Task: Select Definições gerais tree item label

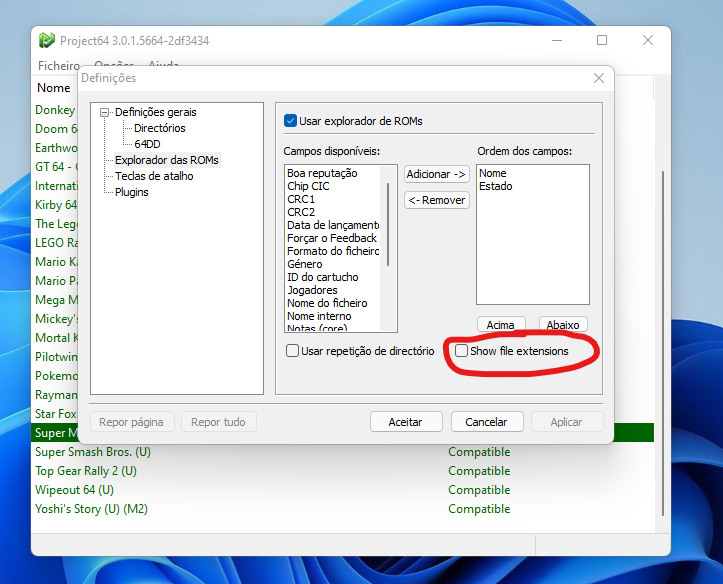Action: 155,112
